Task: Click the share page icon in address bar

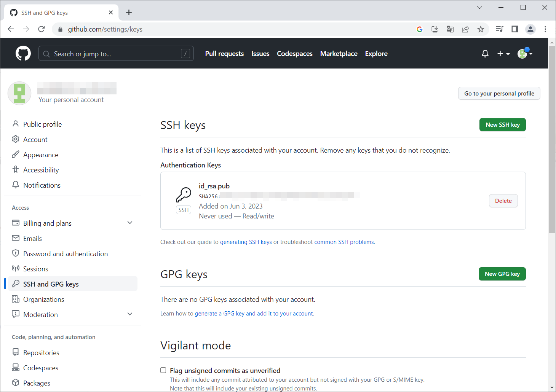Action: coord(465,29)
